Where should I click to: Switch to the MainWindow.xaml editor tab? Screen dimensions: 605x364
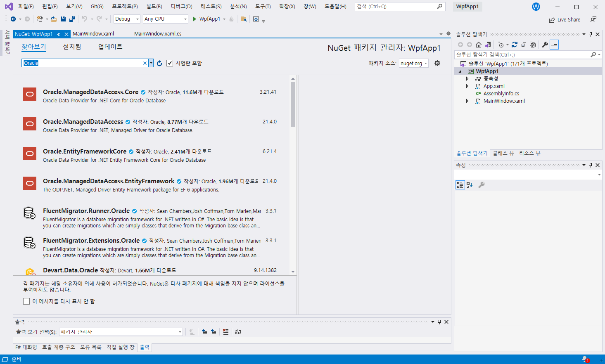pyautogui.click(x=93, y=34)
